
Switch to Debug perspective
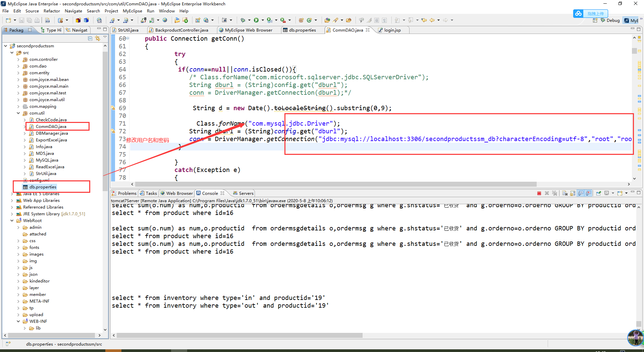(x=610, y=20)
